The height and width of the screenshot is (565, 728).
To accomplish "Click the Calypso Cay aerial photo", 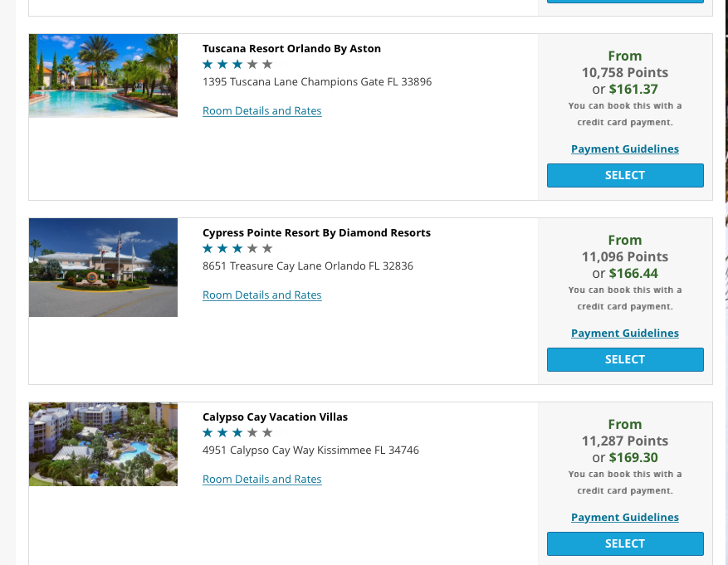I will click(103, 445).
